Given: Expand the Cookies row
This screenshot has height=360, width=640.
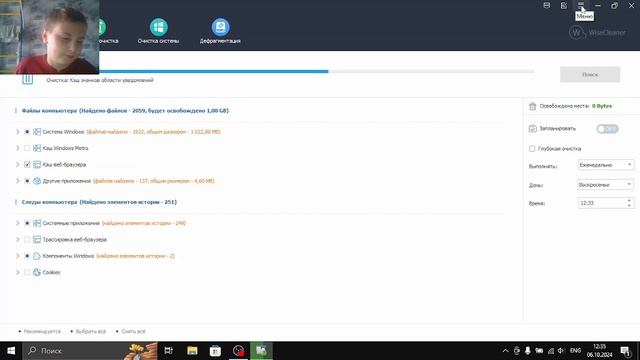Looking at the screenshot, I should tap(18, 272).
